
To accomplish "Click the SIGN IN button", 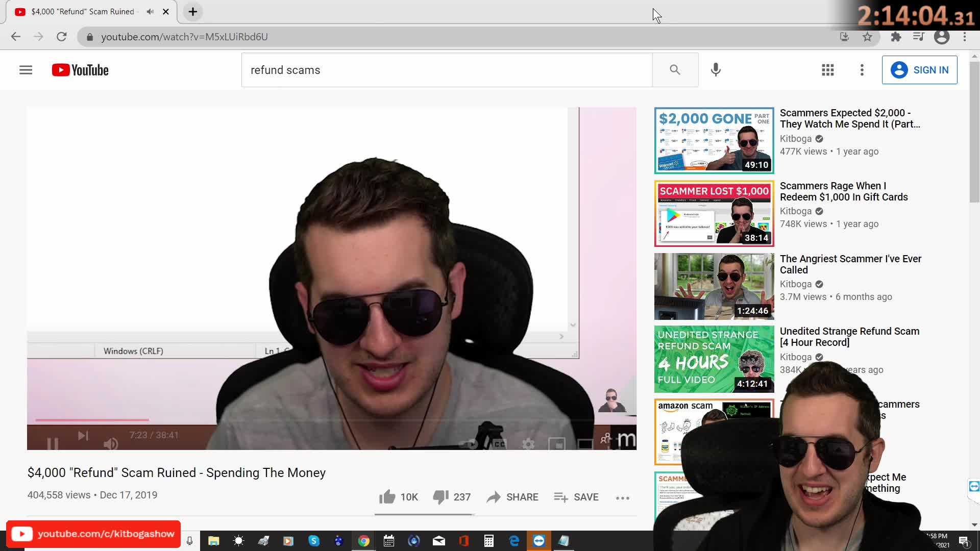I will pos(919,70).
